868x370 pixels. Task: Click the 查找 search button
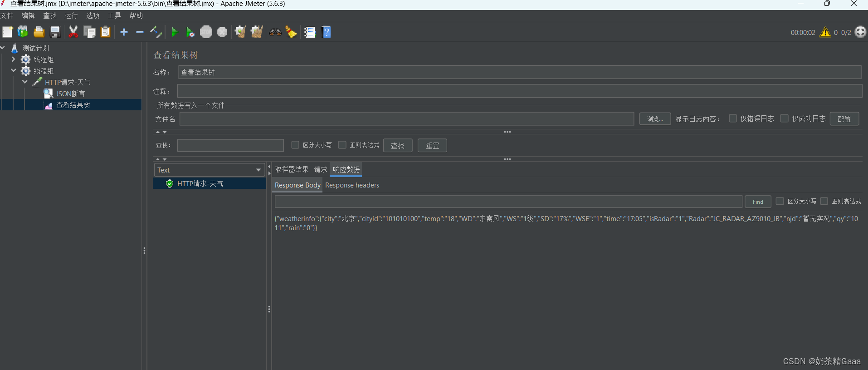[398, 146]
